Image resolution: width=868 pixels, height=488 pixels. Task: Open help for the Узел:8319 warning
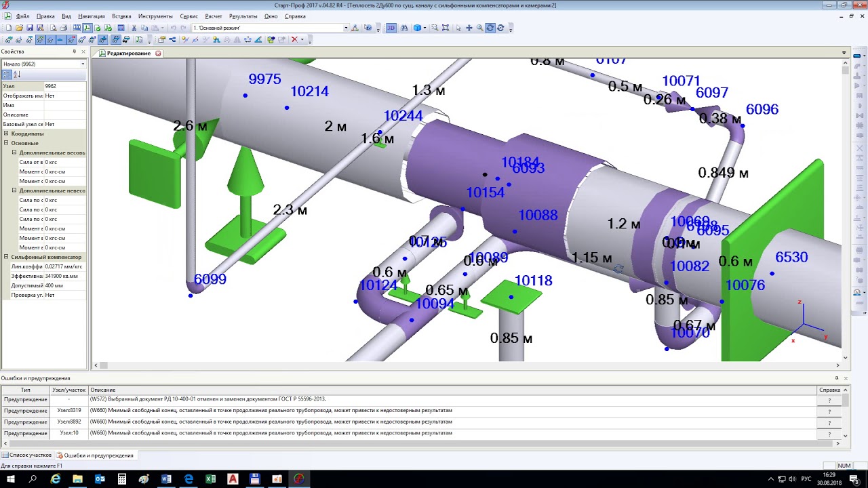829,411
